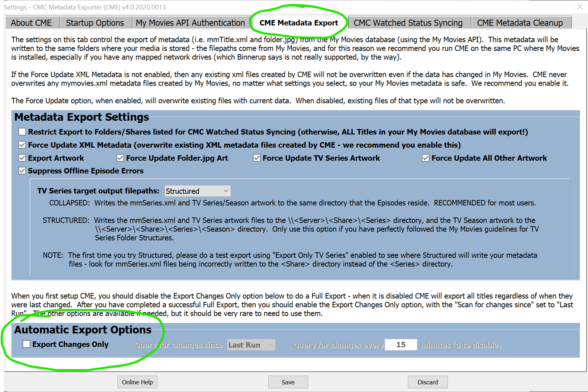Uncheck Suppress Offline Episode Errors

[22, 171]
